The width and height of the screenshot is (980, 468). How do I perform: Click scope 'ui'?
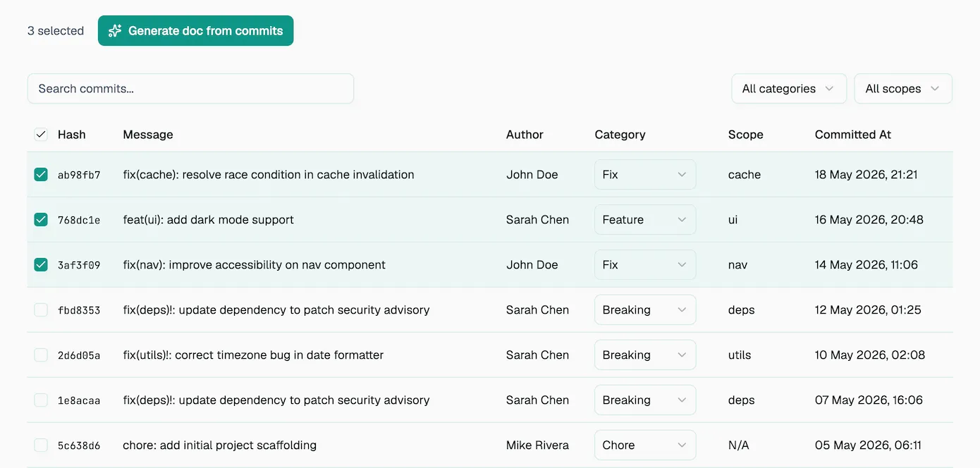point(733,220)
